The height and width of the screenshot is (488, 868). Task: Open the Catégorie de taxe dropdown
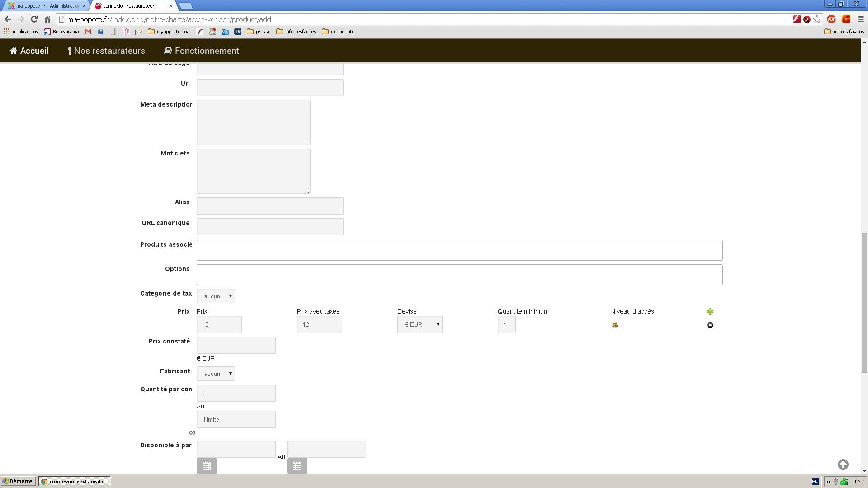(216, 296)
